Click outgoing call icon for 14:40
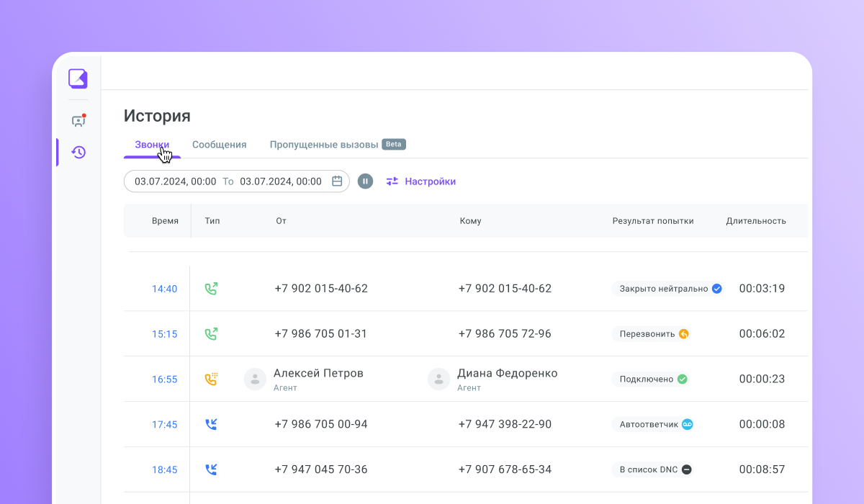This screenshot has width=864, height=504. click(211, 289)
